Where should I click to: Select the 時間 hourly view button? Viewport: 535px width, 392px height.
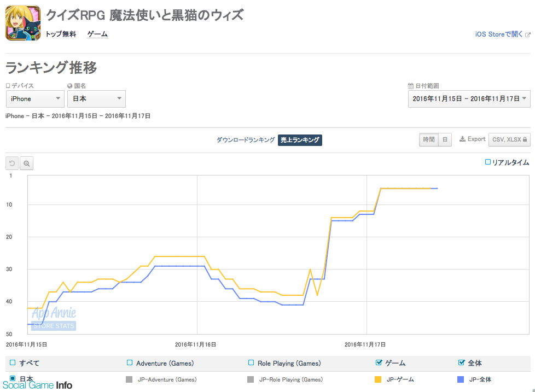pyautogui.click(x=428, y=139)
